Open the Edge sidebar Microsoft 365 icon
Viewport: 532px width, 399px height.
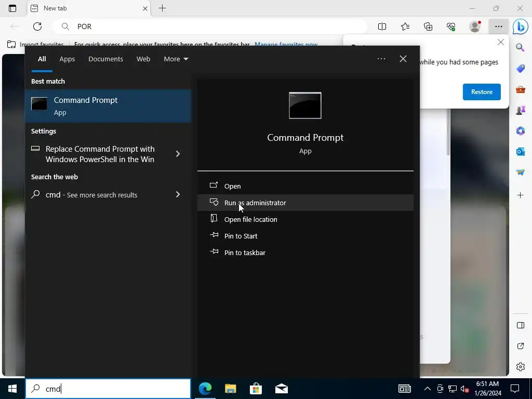coord(520,130)
